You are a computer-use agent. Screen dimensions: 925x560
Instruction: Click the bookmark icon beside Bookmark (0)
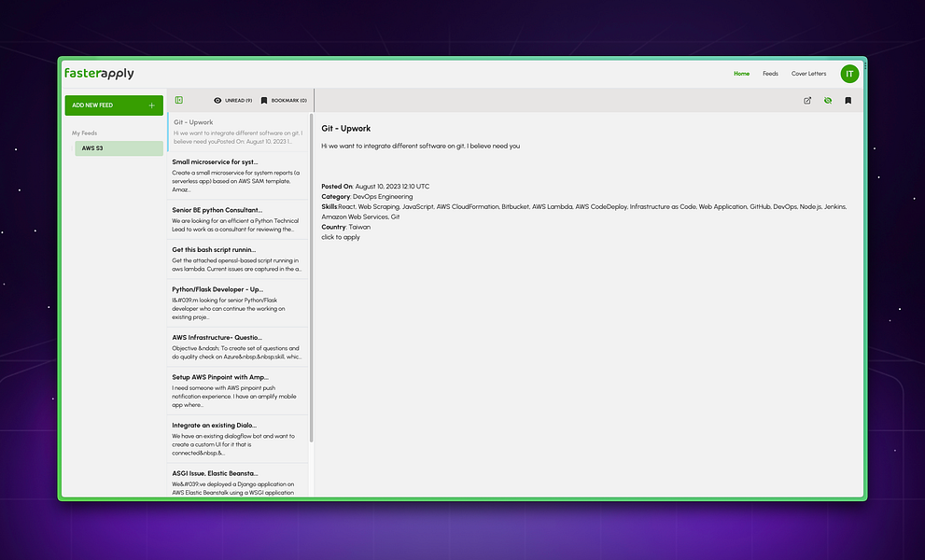tap(264, 100)
